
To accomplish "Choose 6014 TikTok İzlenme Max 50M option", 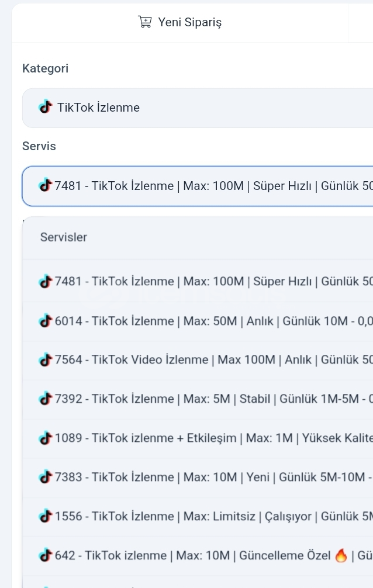I will pyautogui.click(x=198, y=321).
